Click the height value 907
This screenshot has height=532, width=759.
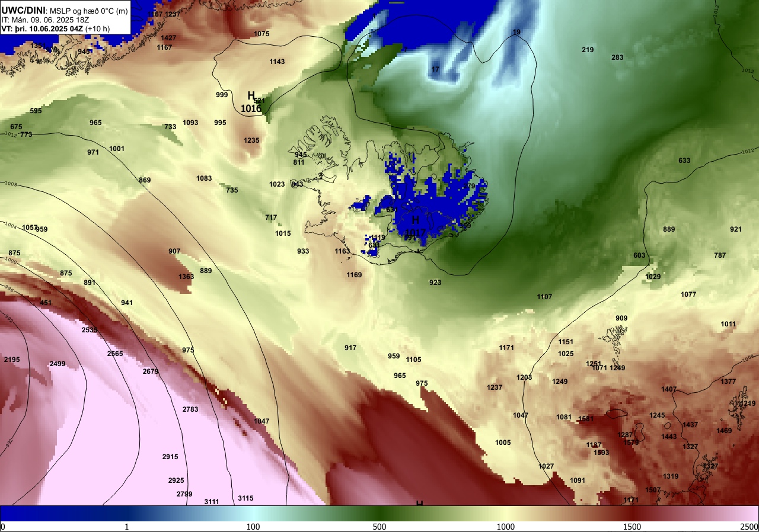pos(174,251)
